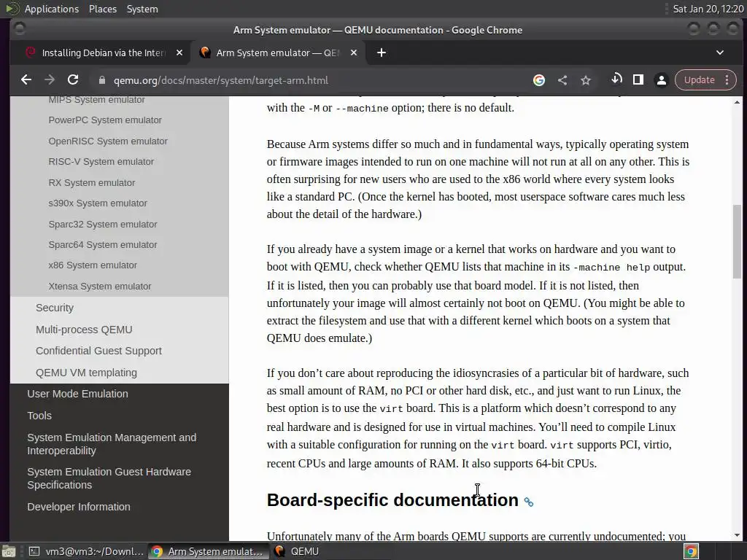Click the scrollbar up arrow
Image resolution: width=747 pixels, height=560 pixels.
tap(737, 102)
